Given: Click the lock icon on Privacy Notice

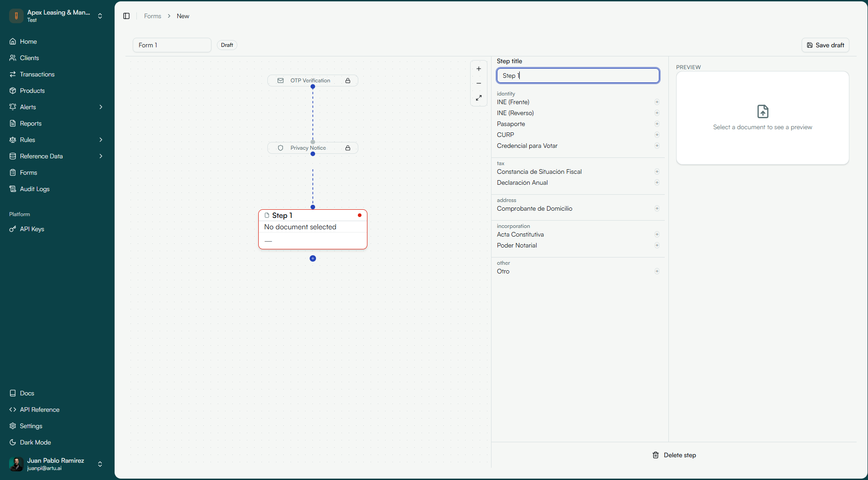Looking at the screenshot, I should coord(348,148).
